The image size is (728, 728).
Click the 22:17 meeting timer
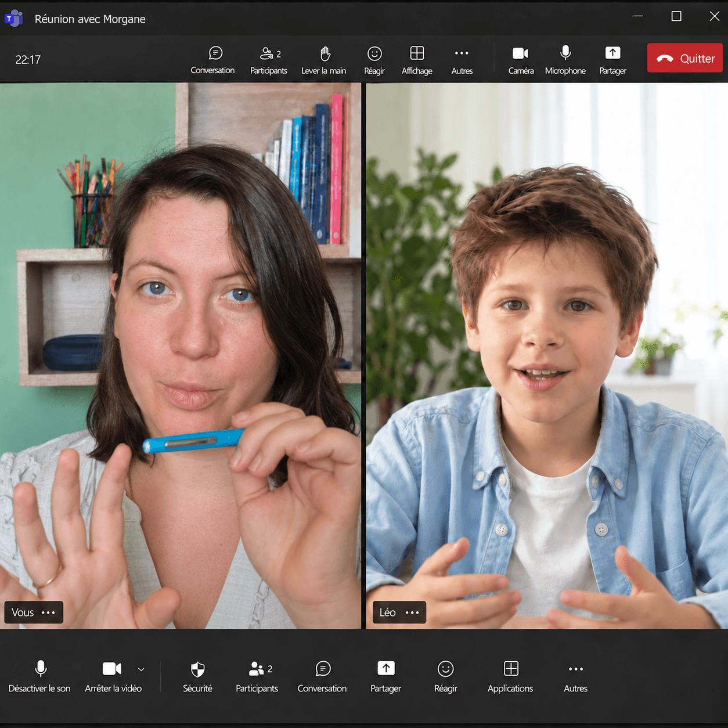28,60
